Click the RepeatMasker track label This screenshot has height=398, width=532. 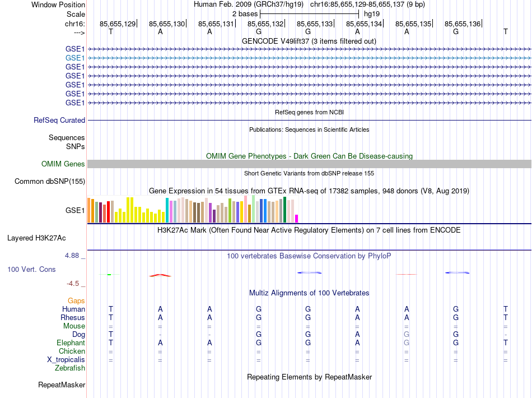(62, 385)
